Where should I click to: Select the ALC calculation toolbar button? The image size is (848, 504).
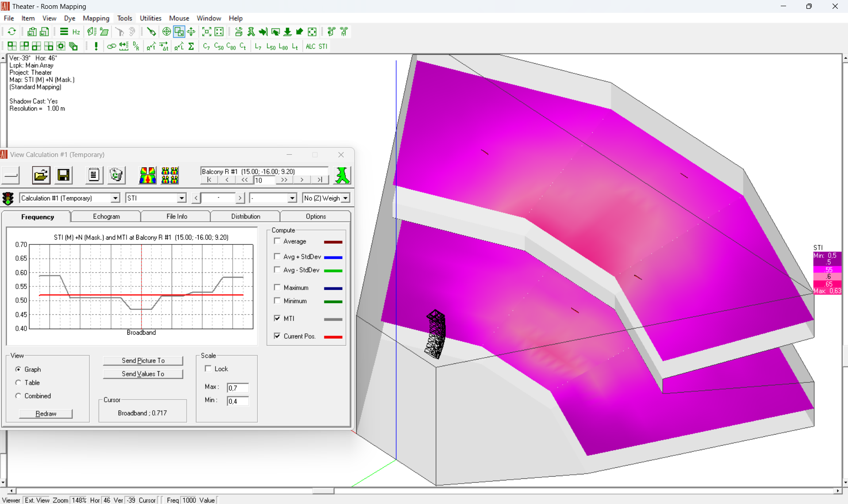coord(310,46)
